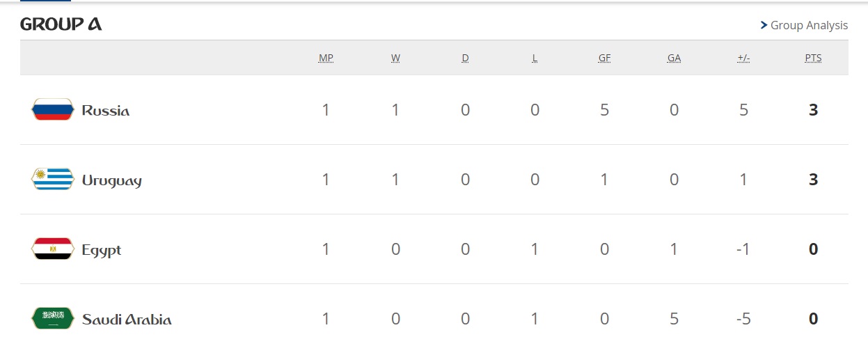Click the MP column header
Viewport: 868px width, 353px height.
coord(326,58)
